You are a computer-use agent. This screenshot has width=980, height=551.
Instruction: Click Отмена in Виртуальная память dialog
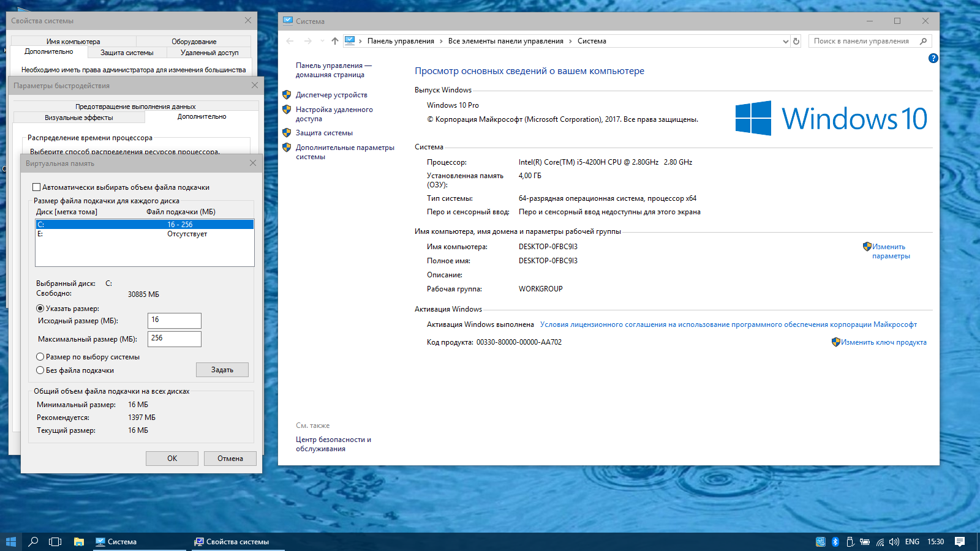[x=230, y=459]
